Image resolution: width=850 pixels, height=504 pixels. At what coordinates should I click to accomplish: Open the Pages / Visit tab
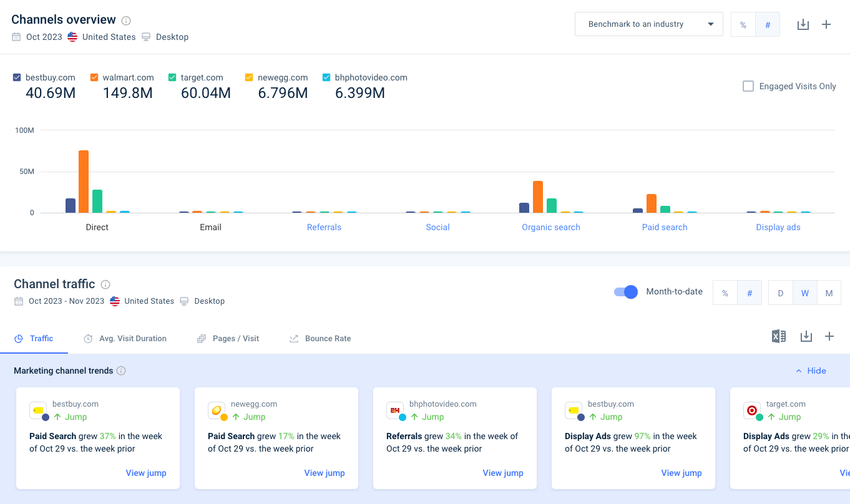(x=228, y=339)
